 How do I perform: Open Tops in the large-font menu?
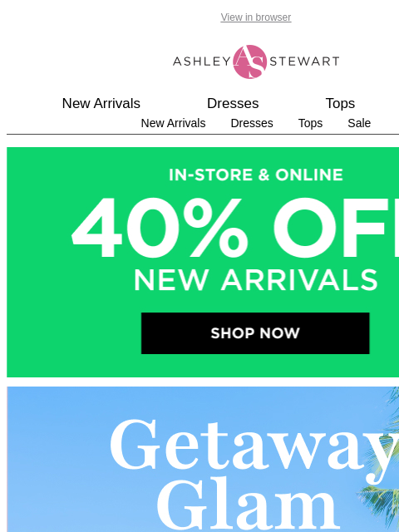340,103
